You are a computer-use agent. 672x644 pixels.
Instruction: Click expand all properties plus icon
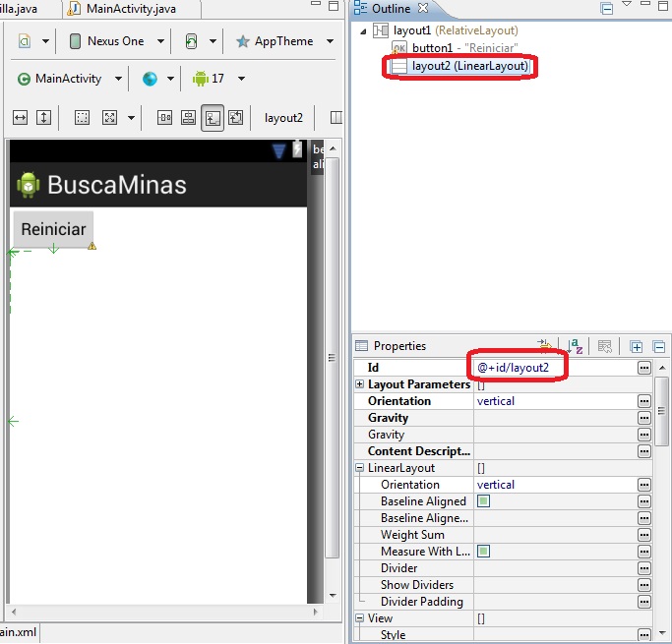(x=636, y=346)
